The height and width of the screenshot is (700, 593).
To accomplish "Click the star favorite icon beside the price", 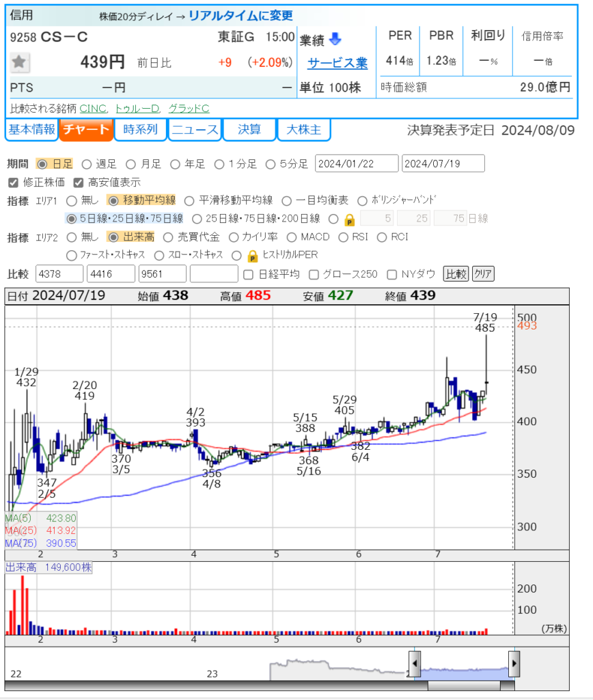I will (x=19, y=62).
